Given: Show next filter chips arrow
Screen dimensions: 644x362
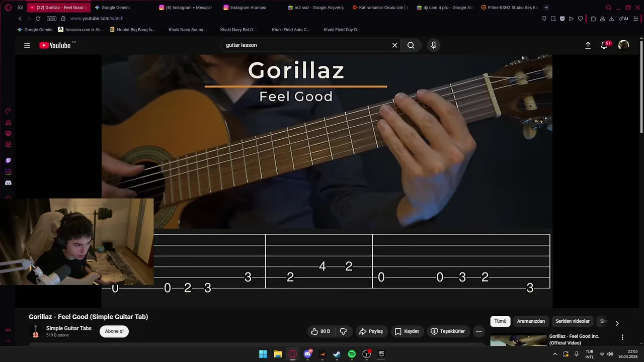Looking at the screenshot, I should coord(617,323).
